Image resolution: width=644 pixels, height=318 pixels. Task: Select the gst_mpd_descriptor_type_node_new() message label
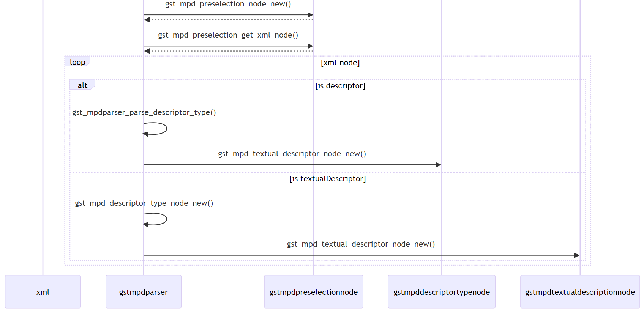(x=144, y=203)
